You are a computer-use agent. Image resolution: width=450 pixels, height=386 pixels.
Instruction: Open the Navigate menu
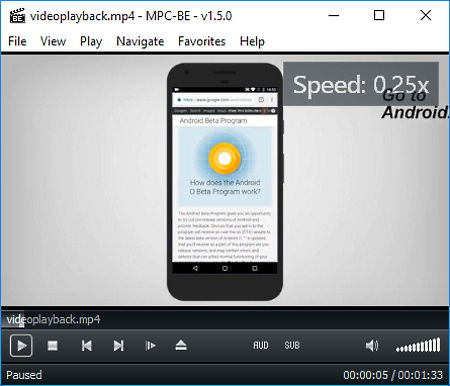(x=140, y=41)
